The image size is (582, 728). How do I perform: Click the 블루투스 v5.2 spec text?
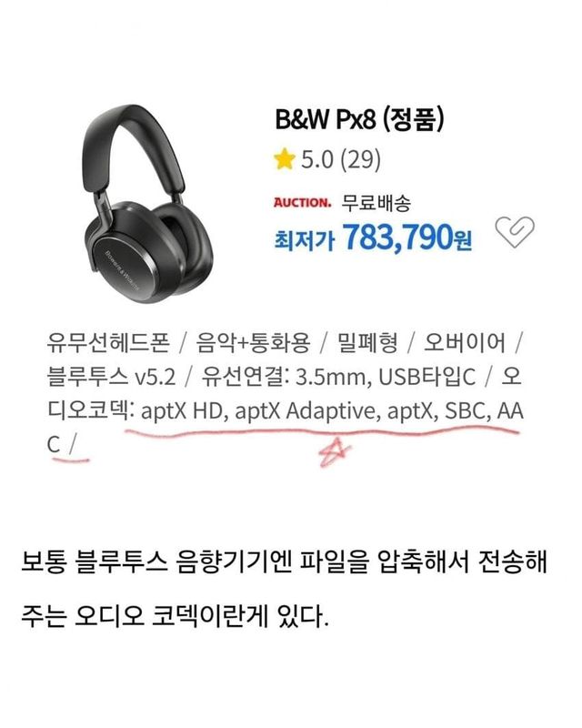coord(111,377)
